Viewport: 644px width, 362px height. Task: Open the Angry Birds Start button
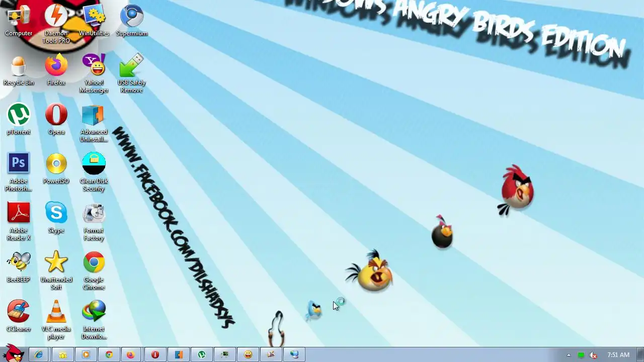[x=14, y=354]
